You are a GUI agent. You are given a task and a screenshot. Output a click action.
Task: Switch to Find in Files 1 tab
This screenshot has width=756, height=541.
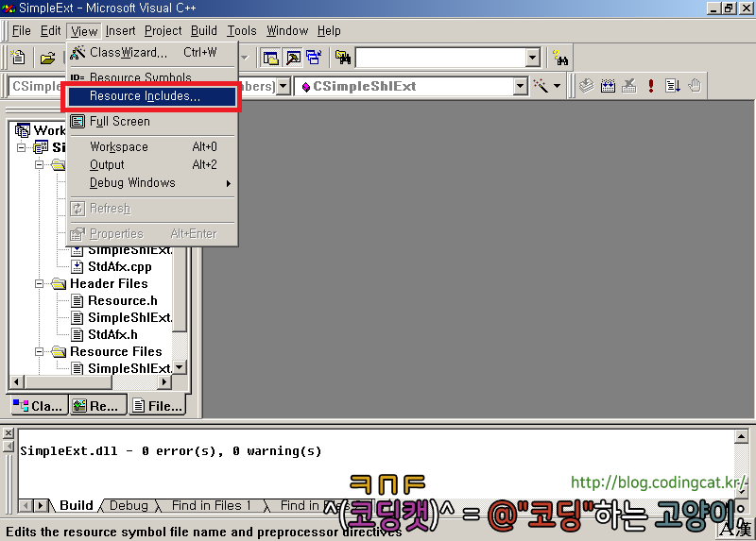coord(212,505)
